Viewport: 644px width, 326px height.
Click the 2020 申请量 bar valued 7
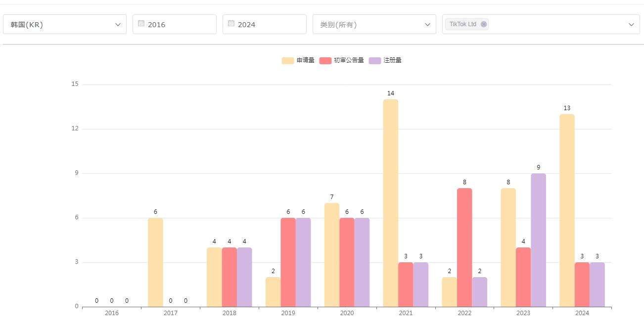tap(331, 255)
